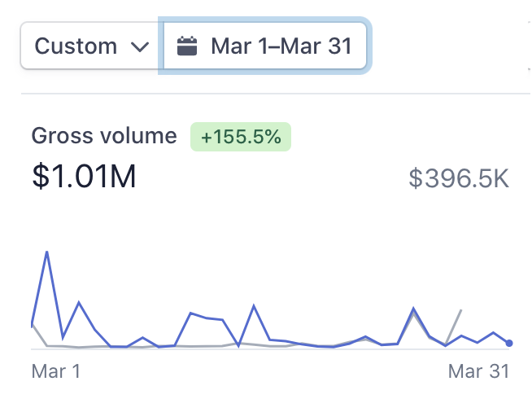The image size is (532, 412).
Task: Click the calendar icon in date picker
Action: (187, 46)
